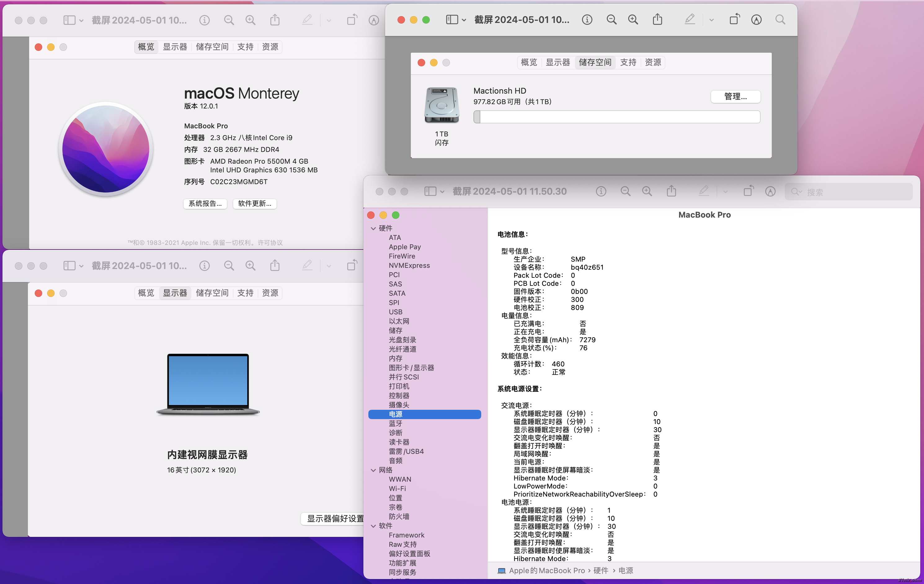Click 管理... storage button
Viewport: 924px width, 584px height.
pyautogui.click(x=735, y=97)
